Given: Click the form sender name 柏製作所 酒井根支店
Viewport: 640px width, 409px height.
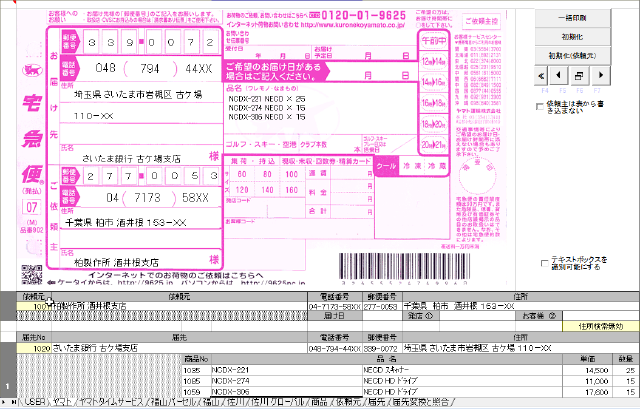Looking at the screenshot, I should (x=116, y=262).
